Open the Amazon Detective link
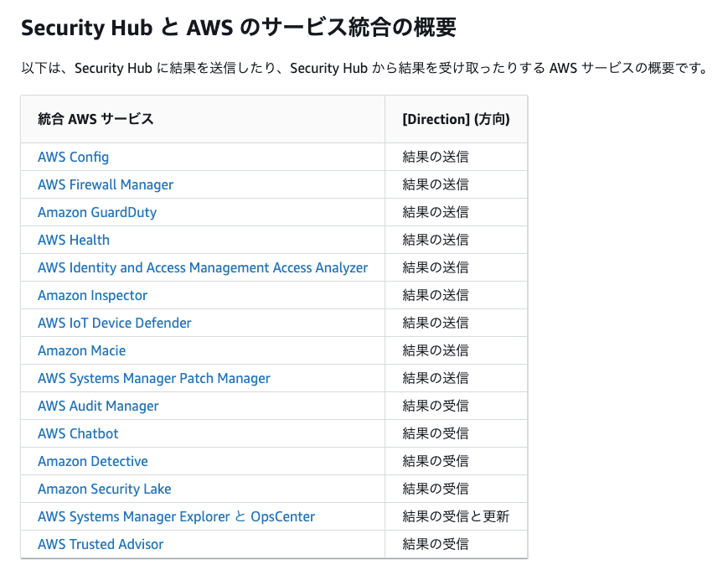 (x=93, y=461)
